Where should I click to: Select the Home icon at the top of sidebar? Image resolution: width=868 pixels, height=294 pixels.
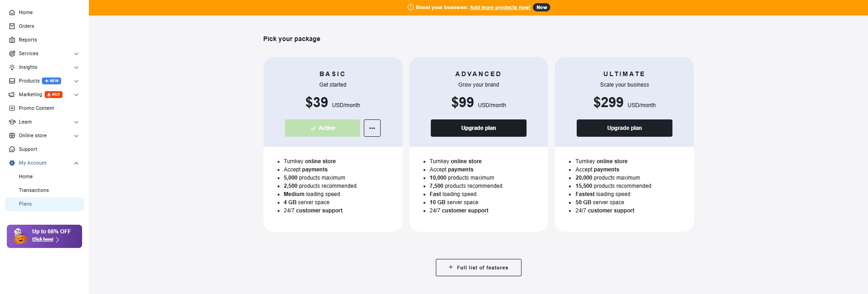(12, 12)
